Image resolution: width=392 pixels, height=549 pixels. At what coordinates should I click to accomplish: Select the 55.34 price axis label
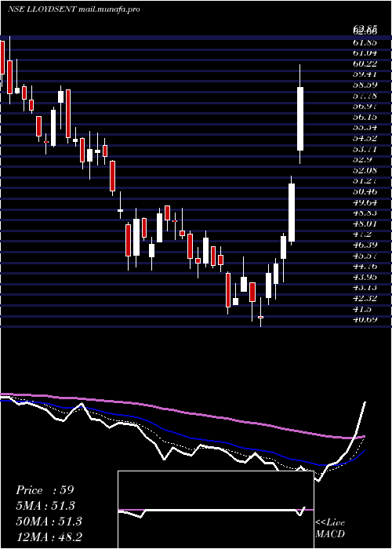pyautogui.click(x=365, y=128)
